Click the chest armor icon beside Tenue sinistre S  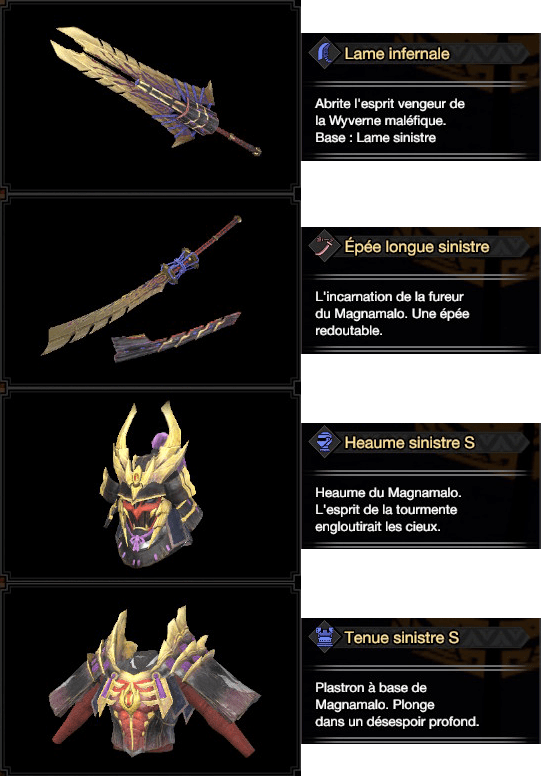pyautogui.click(x=324, y=636)
